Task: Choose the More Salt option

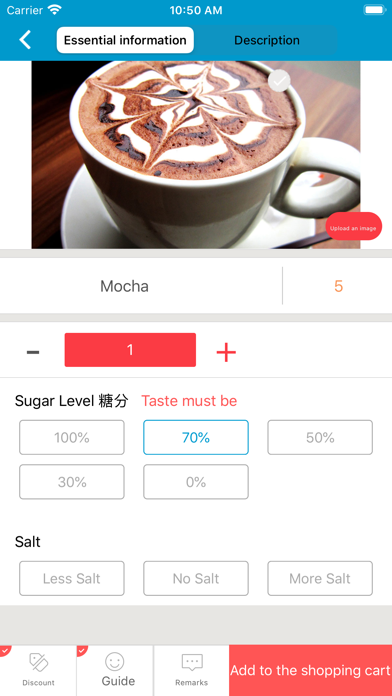Action: pyautogui.click(x=320, y=578)
